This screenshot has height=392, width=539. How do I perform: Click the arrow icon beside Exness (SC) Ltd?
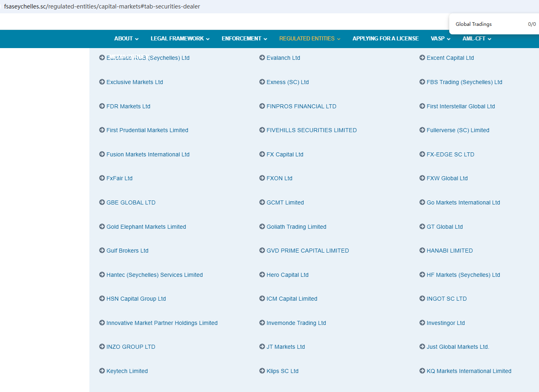262,82
